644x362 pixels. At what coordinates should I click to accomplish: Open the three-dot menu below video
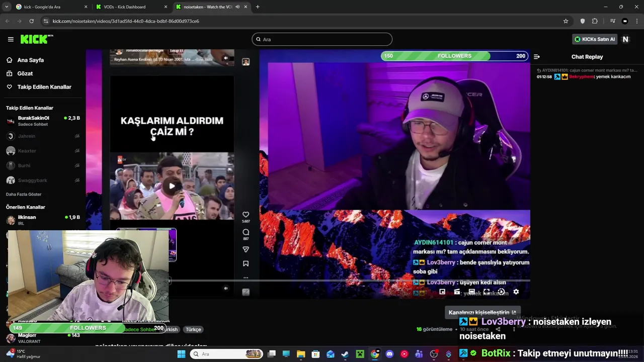[514, 329]
